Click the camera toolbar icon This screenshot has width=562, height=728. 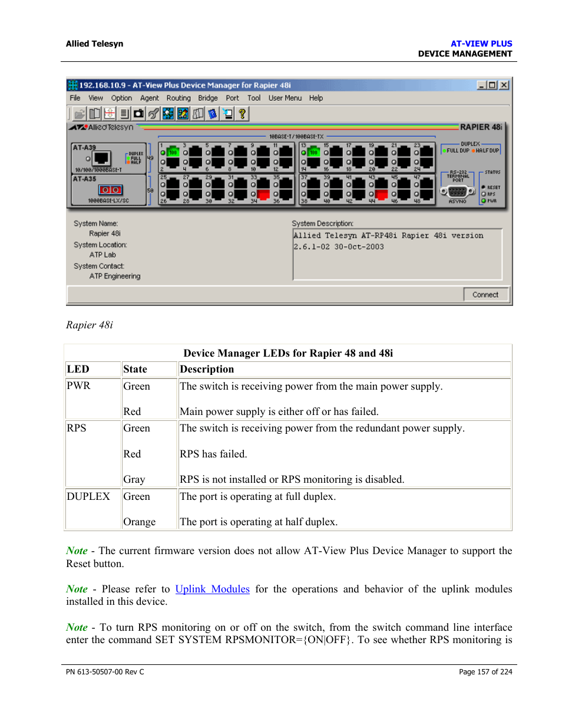pyautogui.click(x=138, y=114)
